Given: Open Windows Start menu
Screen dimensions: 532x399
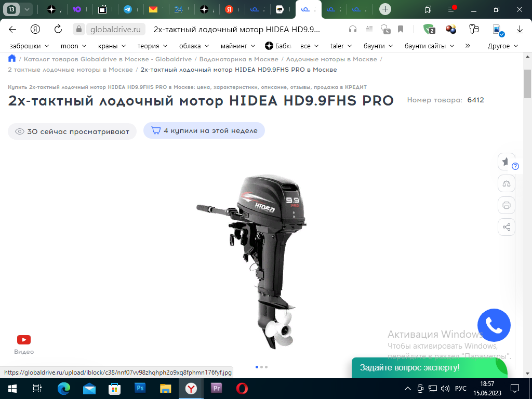Looking at the screenshot, I should click(12, 389).
